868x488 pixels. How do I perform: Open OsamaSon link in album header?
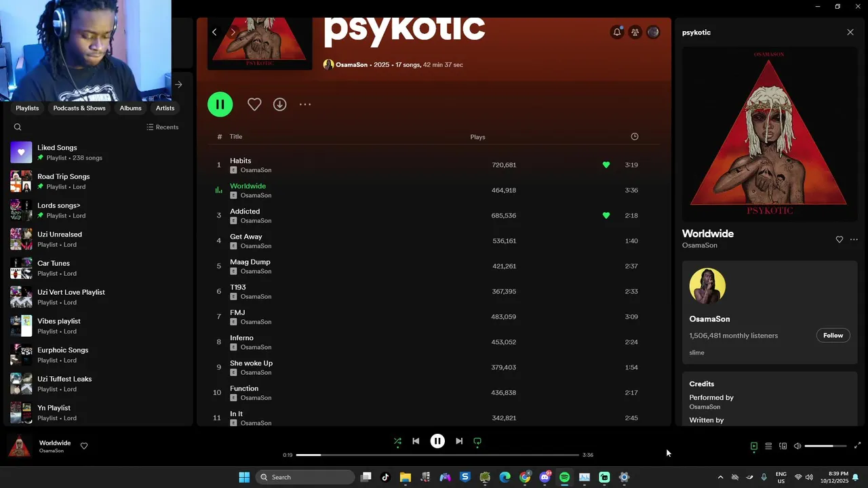coord(351,65)
